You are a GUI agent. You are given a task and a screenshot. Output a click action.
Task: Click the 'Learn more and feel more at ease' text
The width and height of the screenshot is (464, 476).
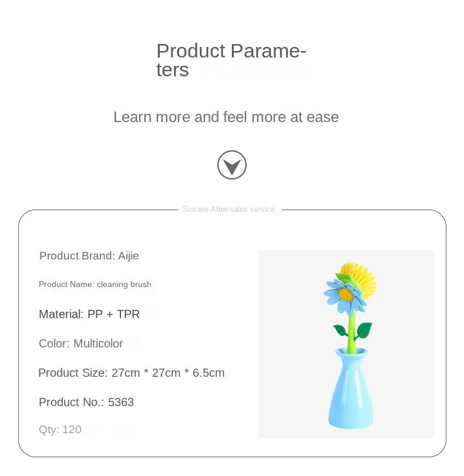tap(226, 117)
